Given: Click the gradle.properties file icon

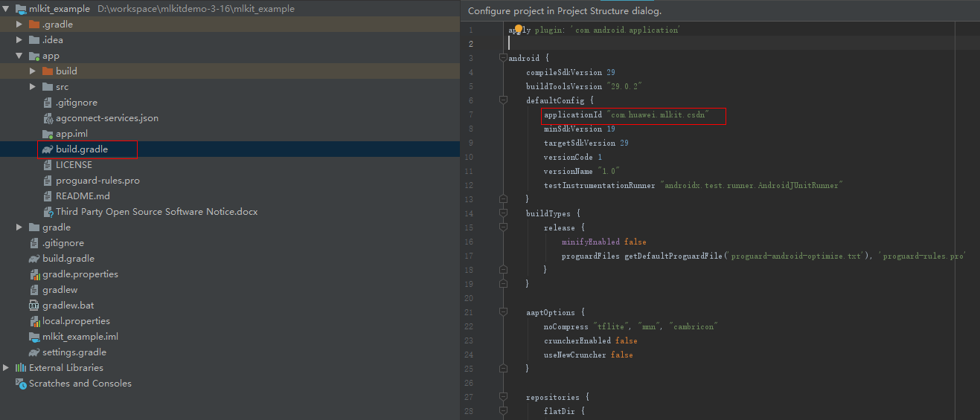Looking at the screenshot, I should 34,274.
